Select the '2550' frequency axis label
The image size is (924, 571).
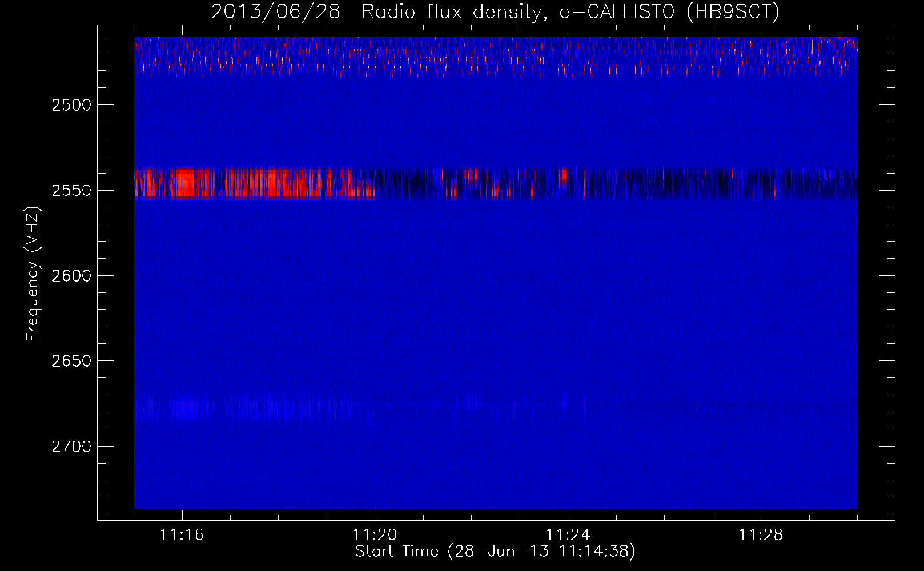coord(71,191)
